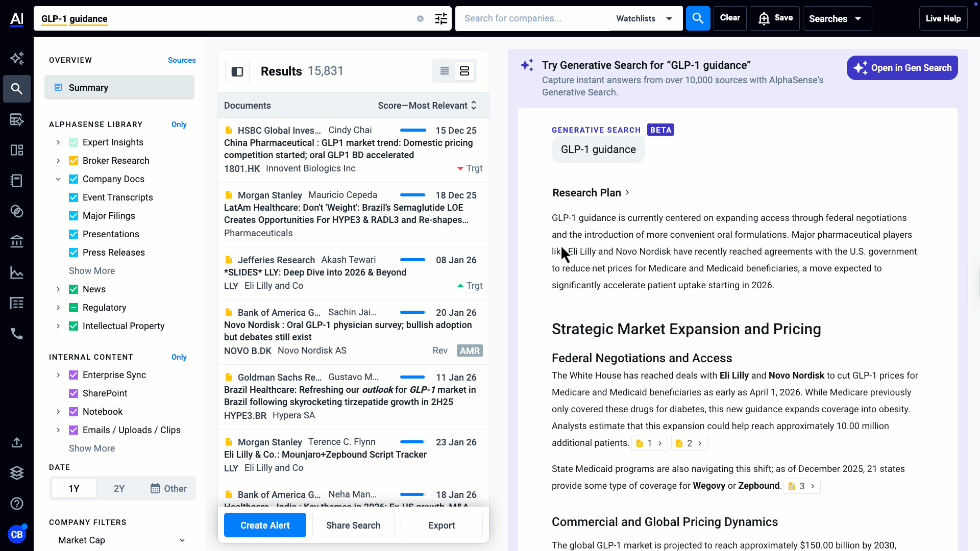The width and height of the screenshot is (980, 551).
Task: Open the phone icon in left sidebar
Action: point(17,334)
